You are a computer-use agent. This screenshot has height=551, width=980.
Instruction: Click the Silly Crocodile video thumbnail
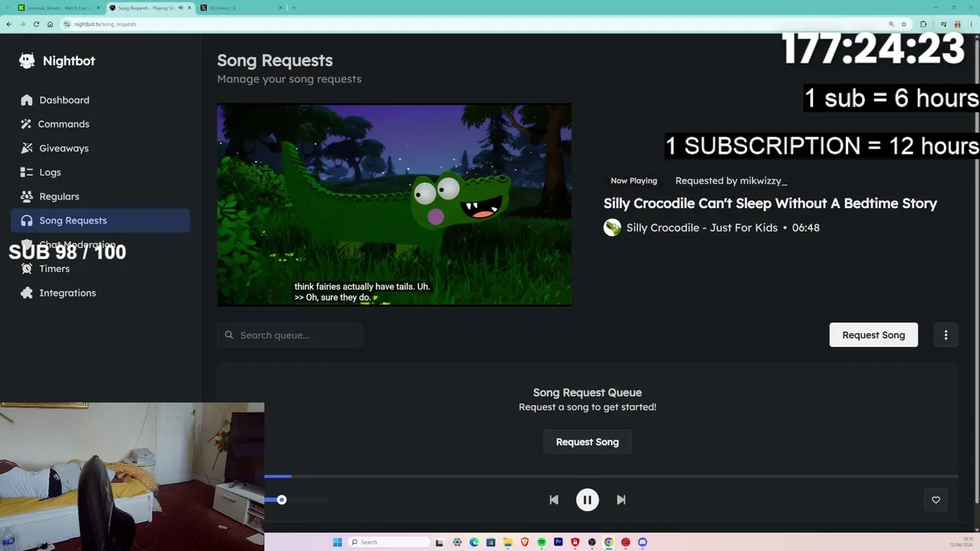point(394,205)
